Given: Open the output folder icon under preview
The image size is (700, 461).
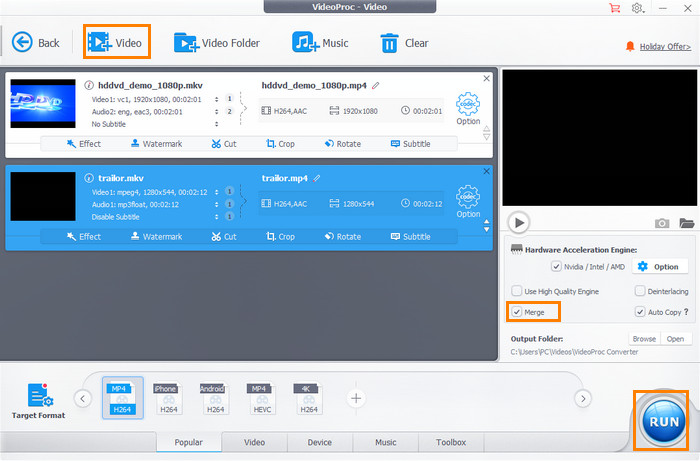Looking at the screenshot, I should click(x=686, y=223).
